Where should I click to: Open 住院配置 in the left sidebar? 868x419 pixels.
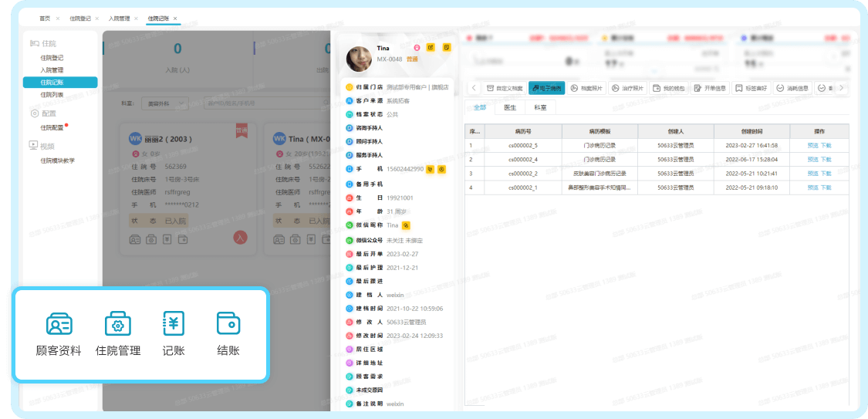click(x=52, y=127)
